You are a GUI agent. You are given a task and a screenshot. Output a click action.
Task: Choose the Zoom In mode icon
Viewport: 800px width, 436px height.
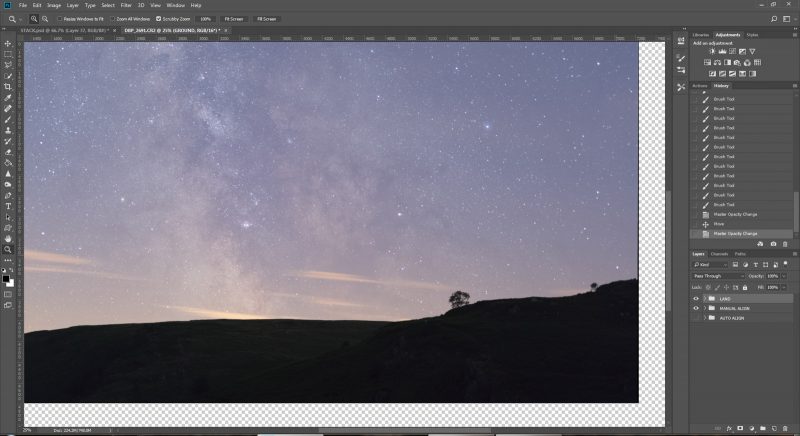pos(34,19)
